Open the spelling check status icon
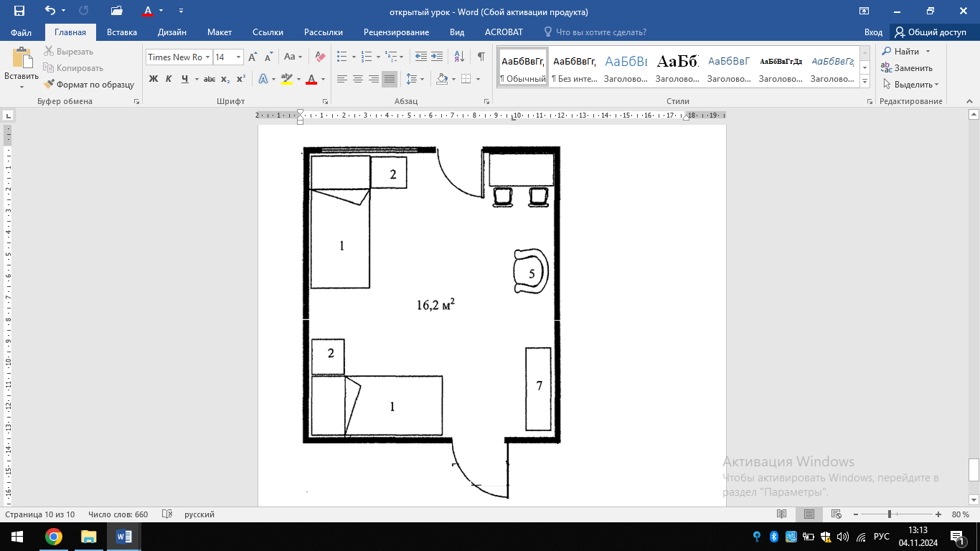 [167, 514]
